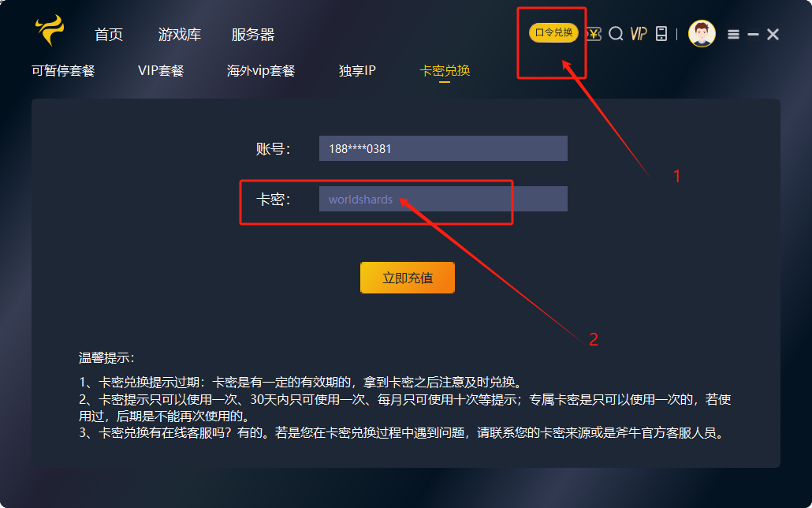
Task: Focus the 卡密 input field
Action: pyautogui.click(x=443, y=199)
